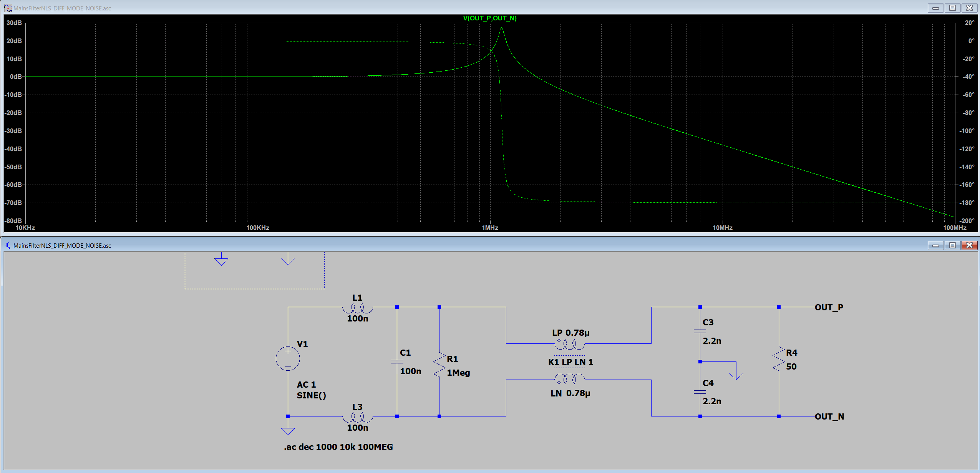Click the 100MHz frequency axis label
This screenshot has width=980, height=473.
pos(955,228)
